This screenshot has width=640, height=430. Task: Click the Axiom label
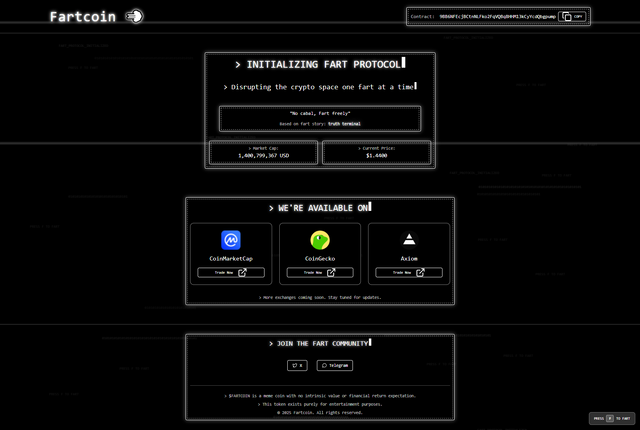point(409,259)
